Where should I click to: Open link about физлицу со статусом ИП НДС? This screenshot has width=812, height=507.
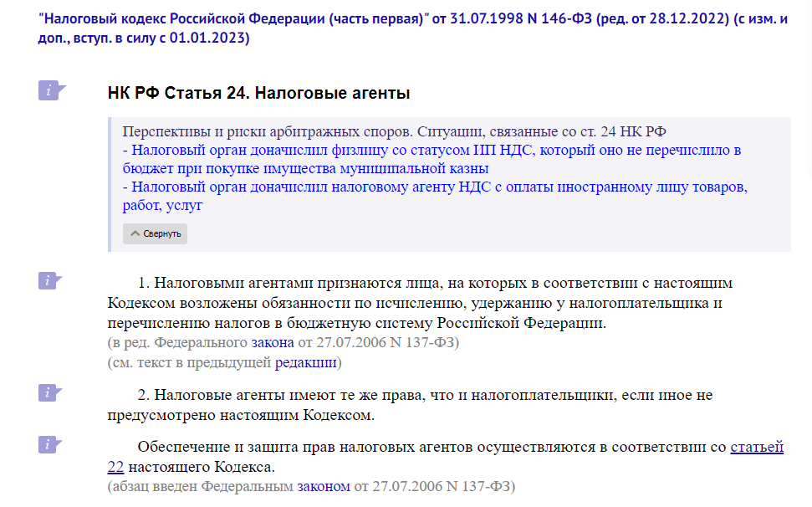click(432, 159)
